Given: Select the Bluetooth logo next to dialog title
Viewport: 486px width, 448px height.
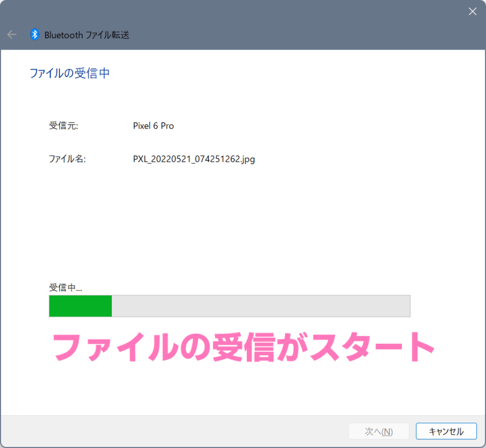Looking at the screenshot, I should pos(33,35).
